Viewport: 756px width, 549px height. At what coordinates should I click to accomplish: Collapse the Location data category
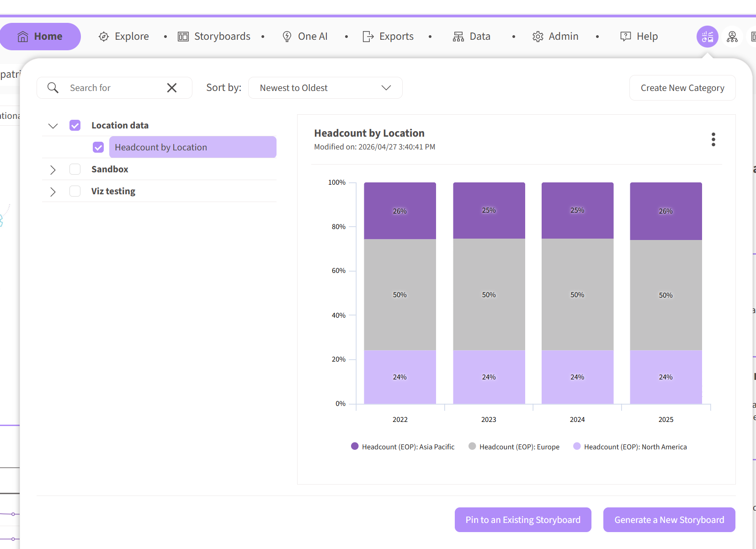[x=53, y=126]
